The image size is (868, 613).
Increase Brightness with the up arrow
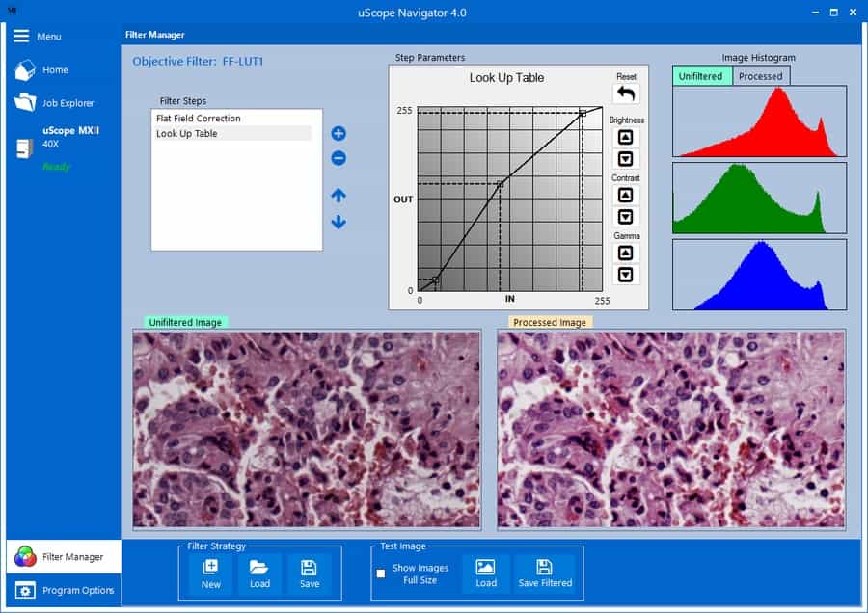[625, 138]
